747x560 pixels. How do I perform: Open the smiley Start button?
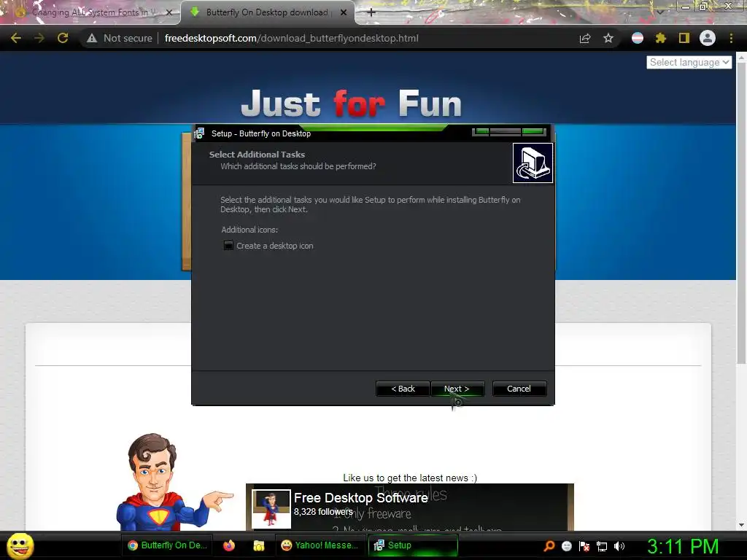(x=20, y=545)
